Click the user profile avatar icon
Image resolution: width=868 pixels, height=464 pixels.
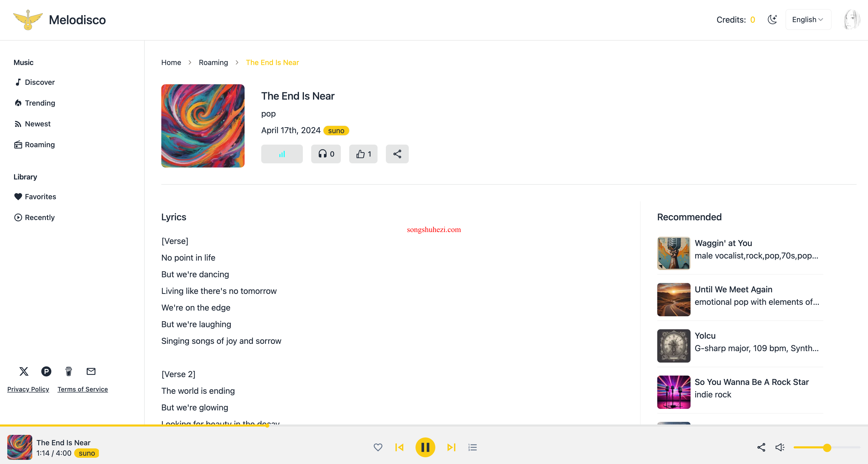[x=852, y=20]
